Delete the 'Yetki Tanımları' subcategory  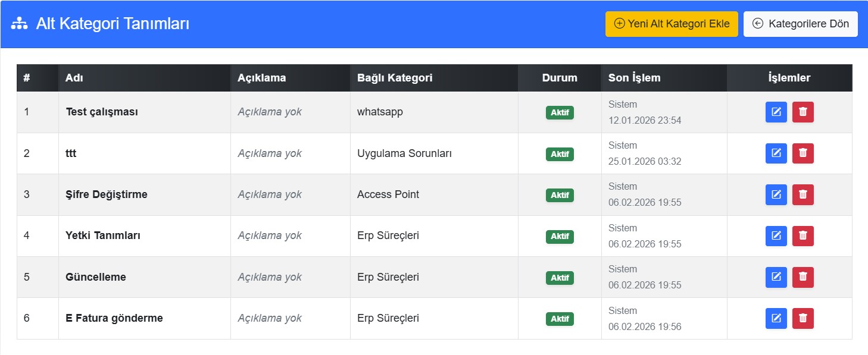pos(803,236)
